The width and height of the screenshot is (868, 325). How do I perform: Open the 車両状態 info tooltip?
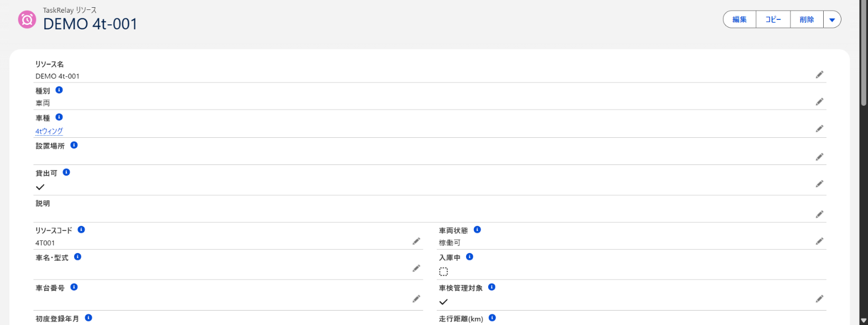pyautogui.click(x=477, y=229)
